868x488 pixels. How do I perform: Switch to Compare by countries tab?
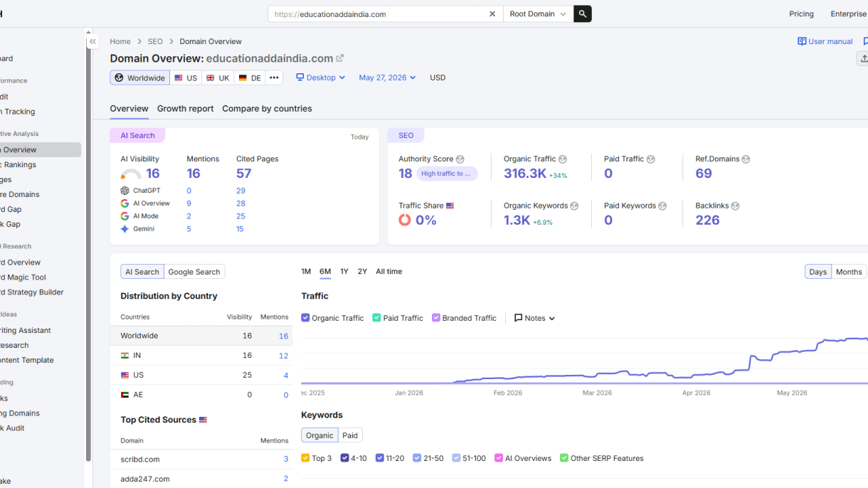[267, 109]
